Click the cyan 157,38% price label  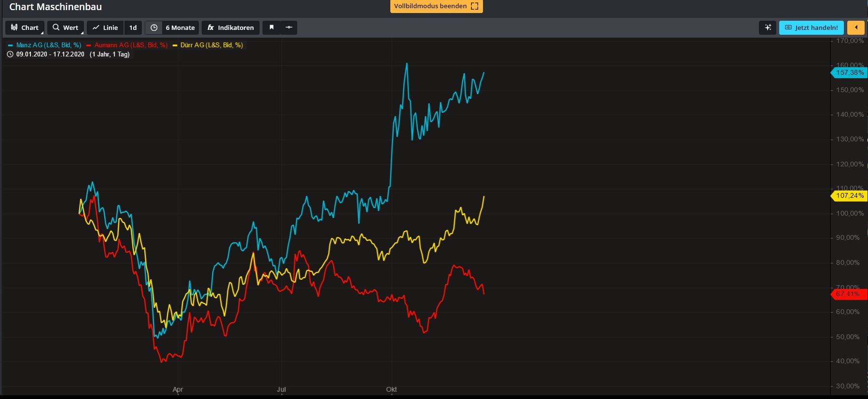click(x=850, y=72)
